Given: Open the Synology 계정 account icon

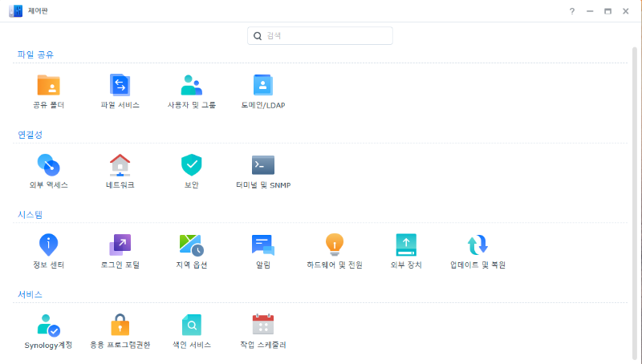Looking at the screenshot, I should tap(48, 325).
